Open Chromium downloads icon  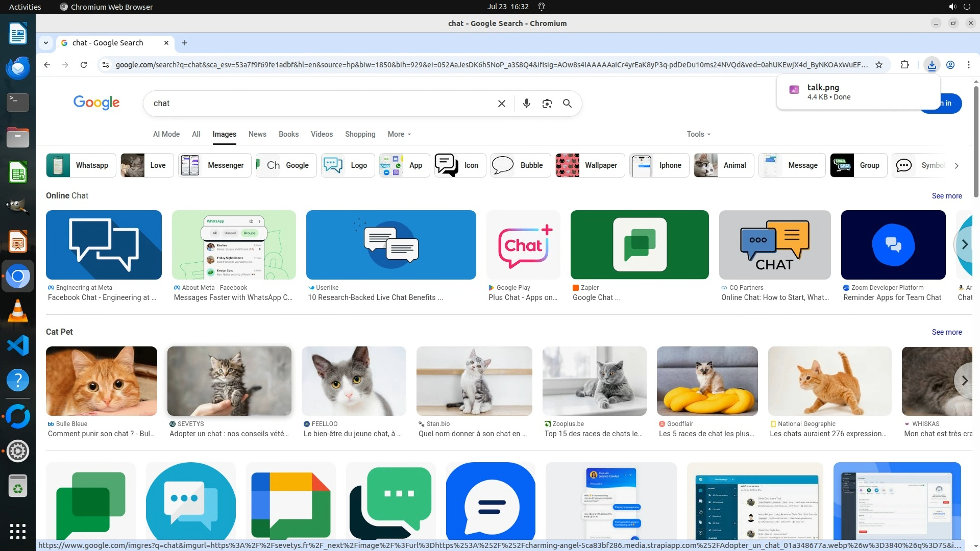point(932,65)
